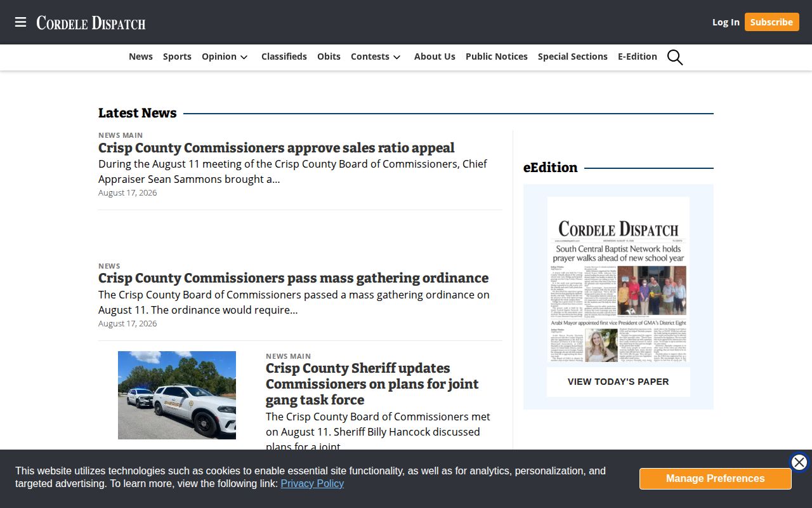Click the mass gathering article summary text

[x=294, y=302]
